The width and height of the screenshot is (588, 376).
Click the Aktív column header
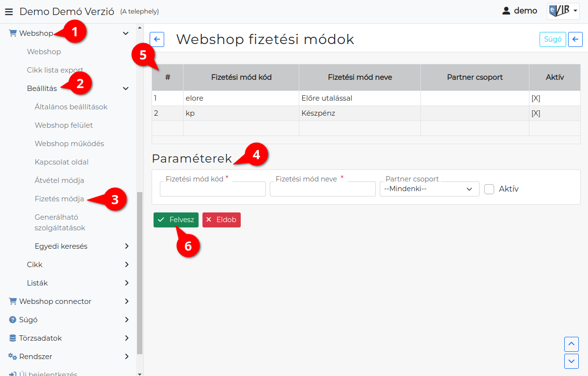(x=555, y=77)
